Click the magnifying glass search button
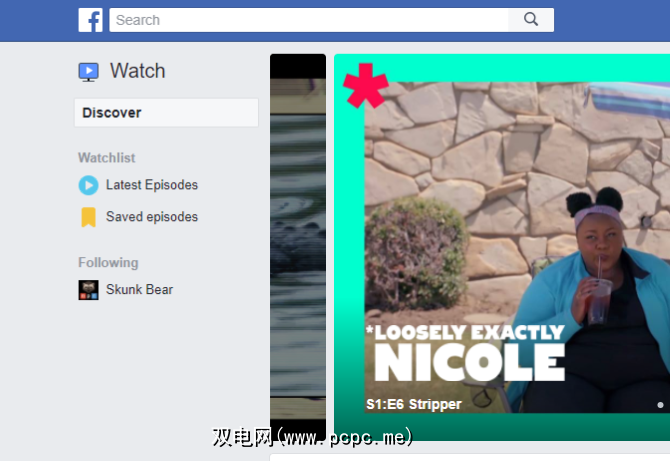 pos(531,20)
